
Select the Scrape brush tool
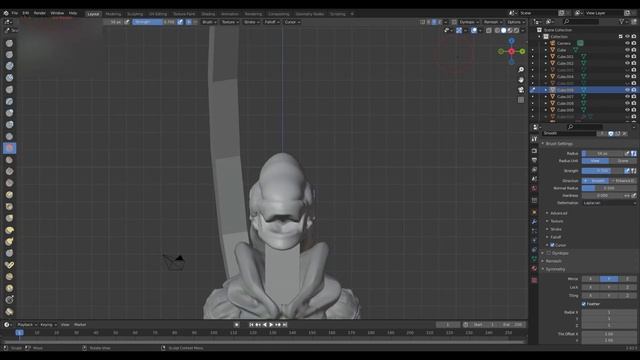9,183
